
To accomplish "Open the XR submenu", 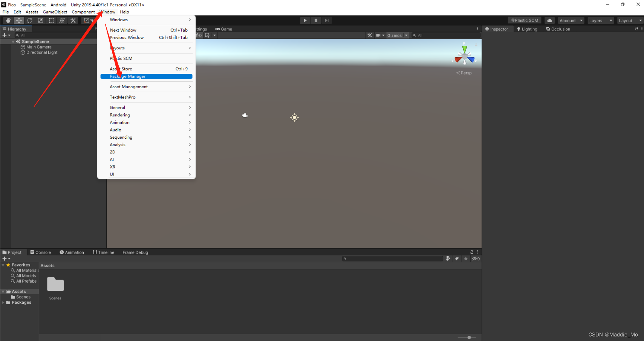I will pyautogui.click(x=146, y=167).
